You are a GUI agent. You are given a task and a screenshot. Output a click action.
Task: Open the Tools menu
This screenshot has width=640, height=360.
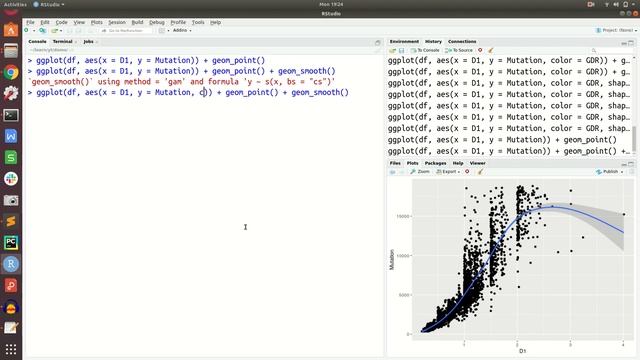coord(198,22)
